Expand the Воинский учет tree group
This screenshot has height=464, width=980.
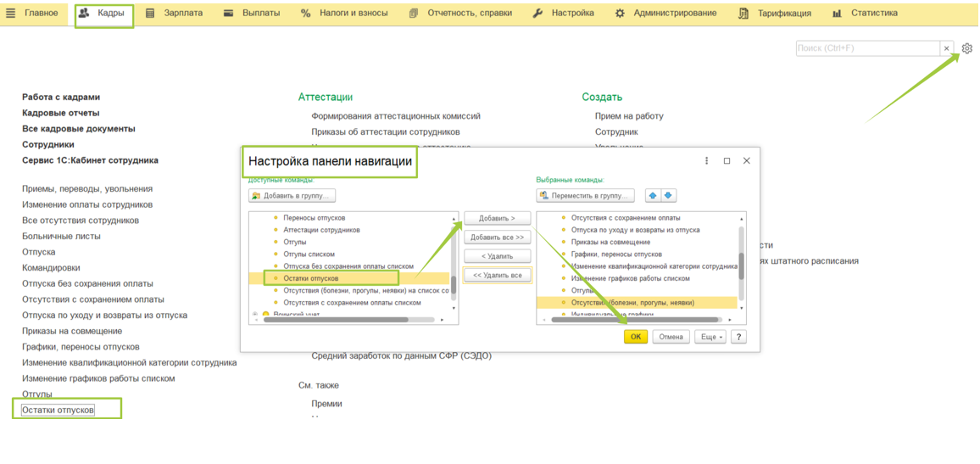(255, 315)
